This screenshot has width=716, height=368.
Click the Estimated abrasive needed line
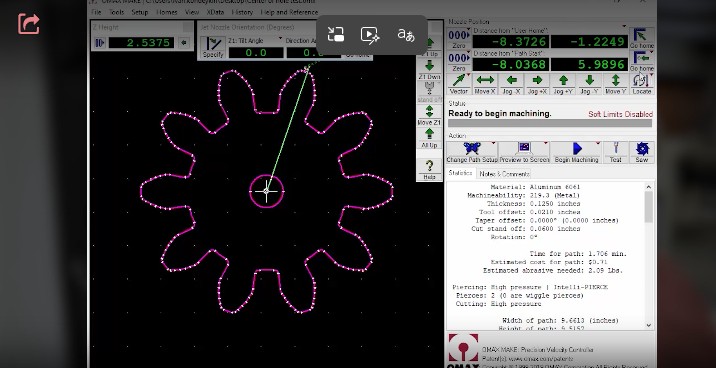pyautogui.click(x=553, y=270)
